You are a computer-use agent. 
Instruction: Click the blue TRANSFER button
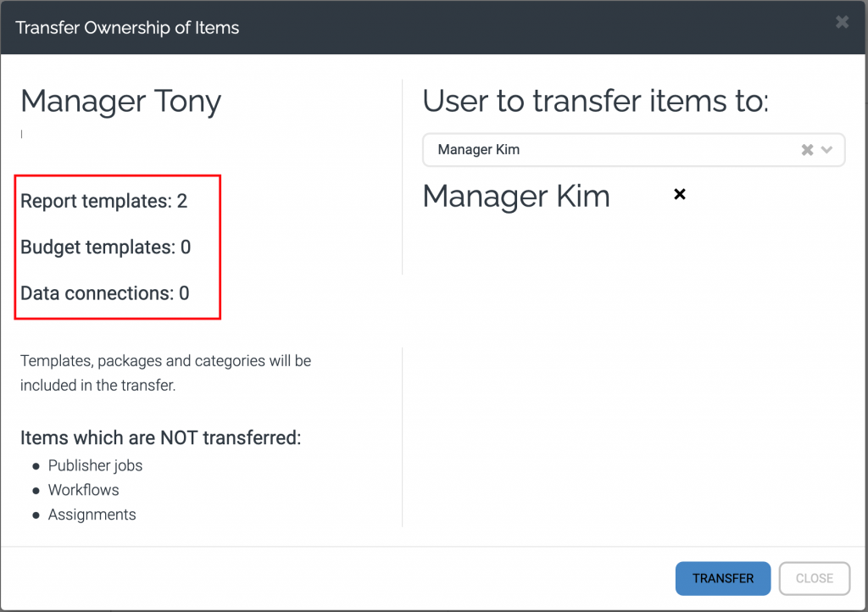(722, 578)
